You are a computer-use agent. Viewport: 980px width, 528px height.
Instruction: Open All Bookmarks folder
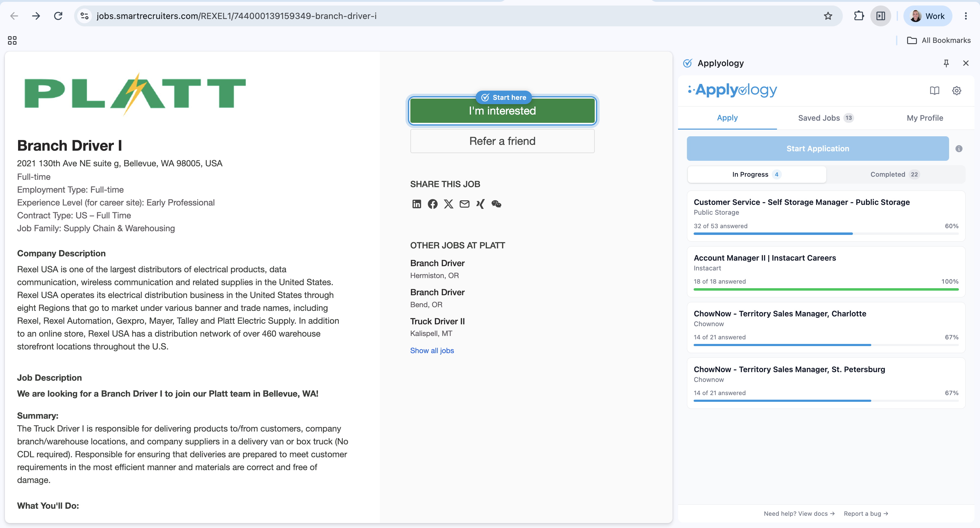939,40
